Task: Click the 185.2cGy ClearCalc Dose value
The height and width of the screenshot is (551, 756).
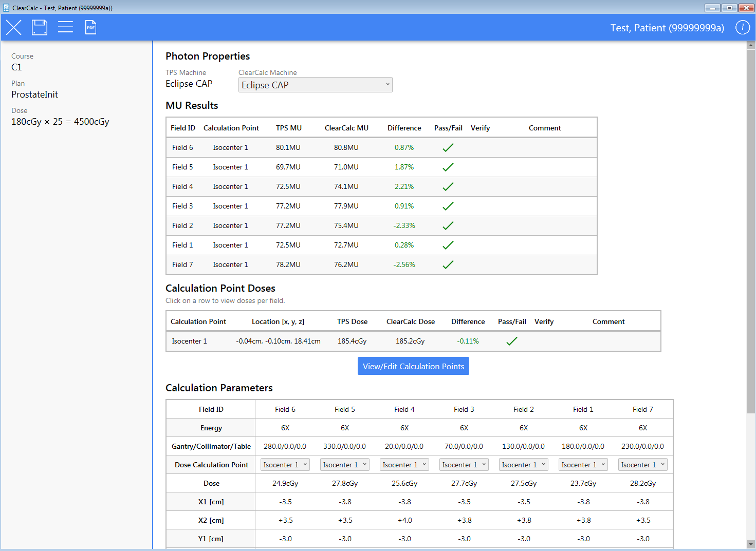Action: (x=410, y=341)
